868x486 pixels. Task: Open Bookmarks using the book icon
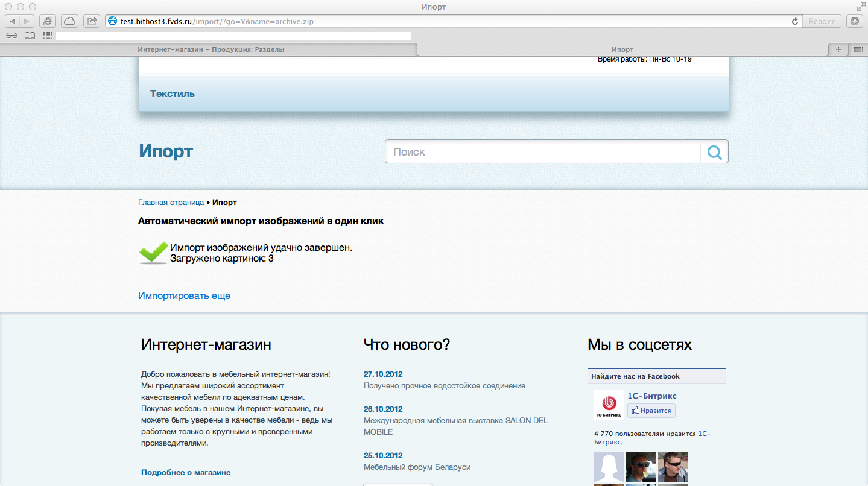click(29, 35)
